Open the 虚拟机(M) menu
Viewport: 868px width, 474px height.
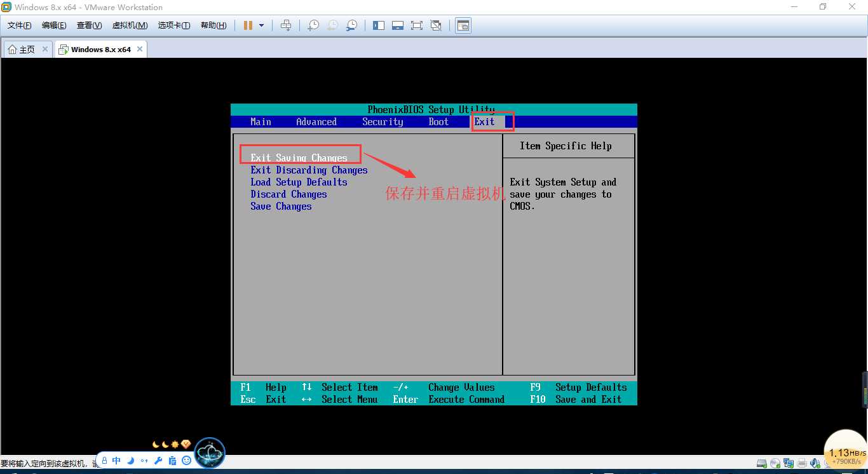[130, 25]
